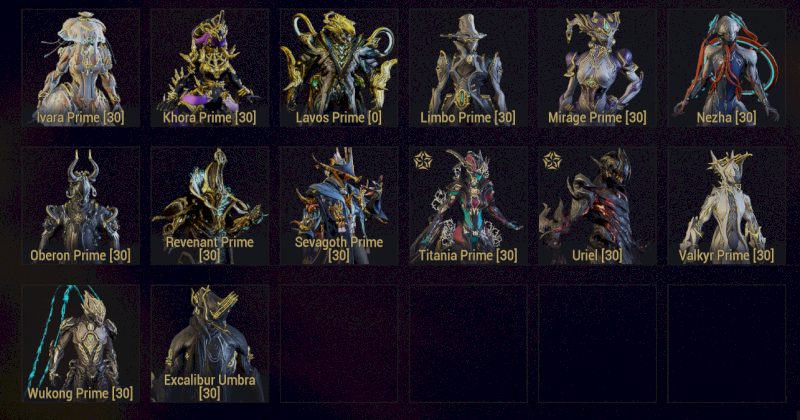Select the Ivara Prime warframe tile
Screen dimensions: 800x420
pyautogui.click(x=81, y=67)
